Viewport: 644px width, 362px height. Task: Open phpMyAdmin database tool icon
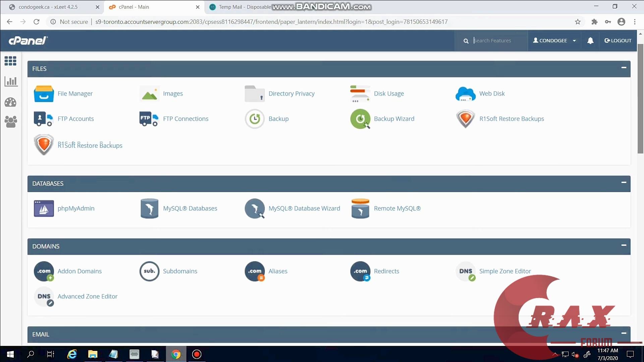(x=44, y=208)
